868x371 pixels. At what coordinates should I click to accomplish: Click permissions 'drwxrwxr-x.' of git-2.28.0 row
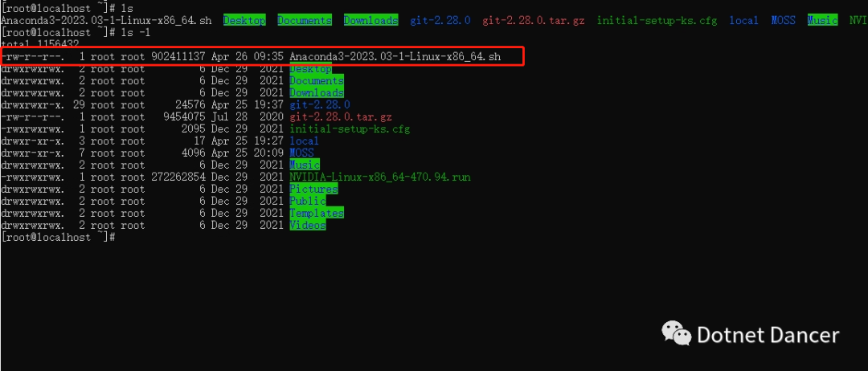33,105
